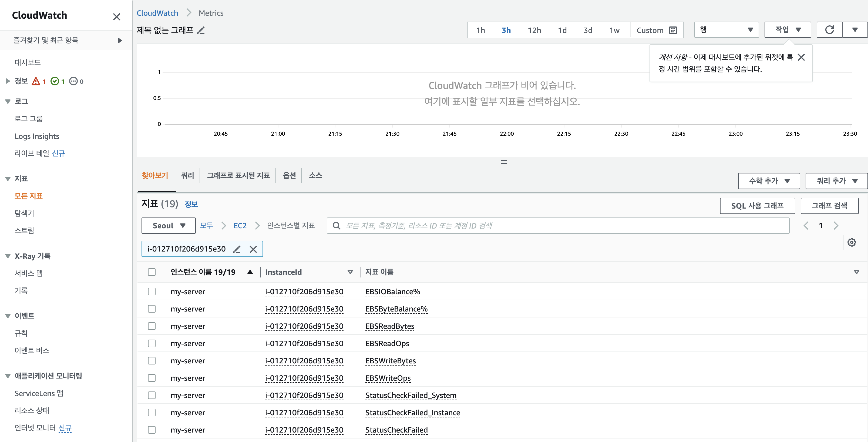Screen dimensions: 868x442
Task: Click the alarm warning triangle icon
Action: coord(36,81)
